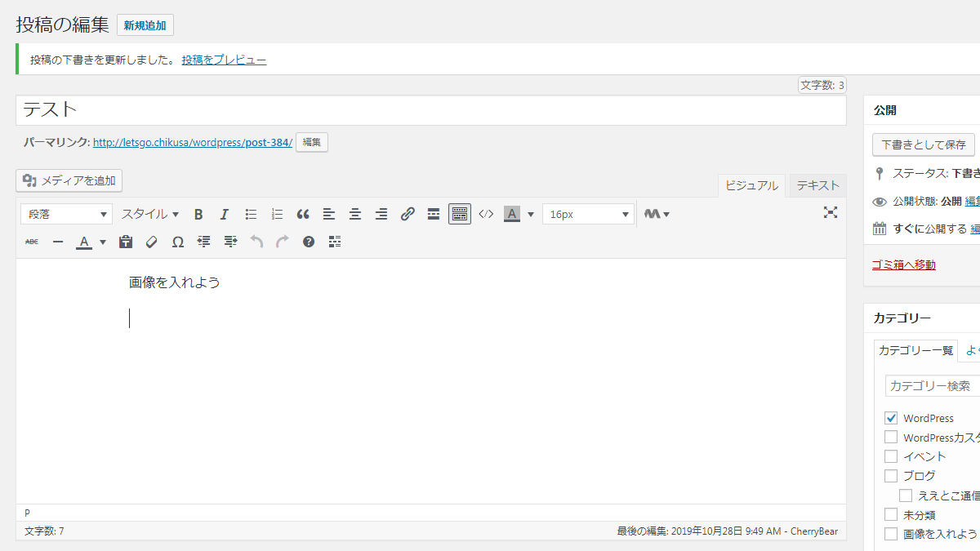Screen dimensions: 980x551
Task: Click the clear formatting eraser icon
Action: pyautogui.click(x=152, y=242)
